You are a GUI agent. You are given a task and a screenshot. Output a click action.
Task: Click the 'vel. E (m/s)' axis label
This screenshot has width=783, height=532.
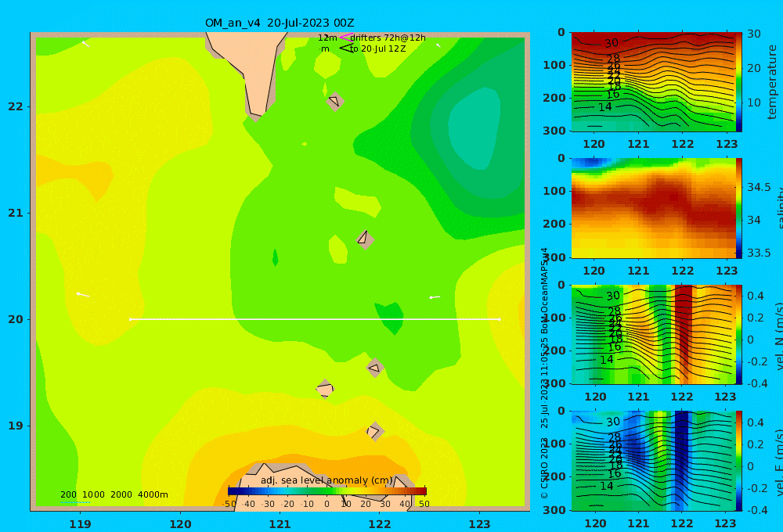pyautogui.click(x=778, y=462)
